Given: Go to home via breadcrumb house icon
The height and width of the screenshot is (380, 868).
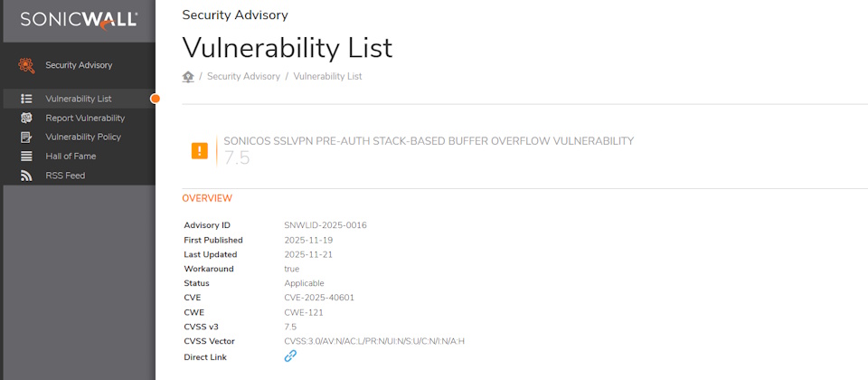Looking at the screenshot, I should click(188, 77).
